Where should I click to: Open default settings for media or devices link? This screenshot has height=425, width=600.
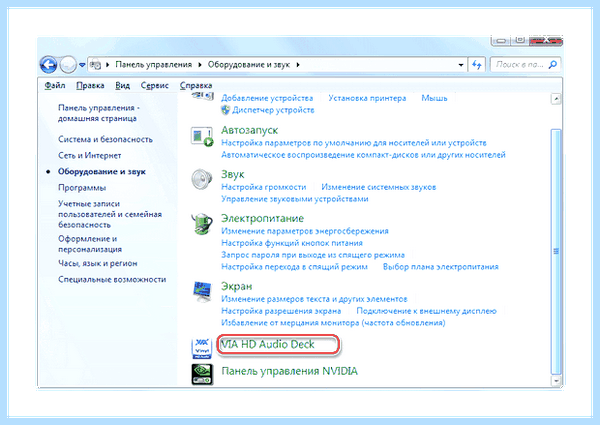(354, 143)
